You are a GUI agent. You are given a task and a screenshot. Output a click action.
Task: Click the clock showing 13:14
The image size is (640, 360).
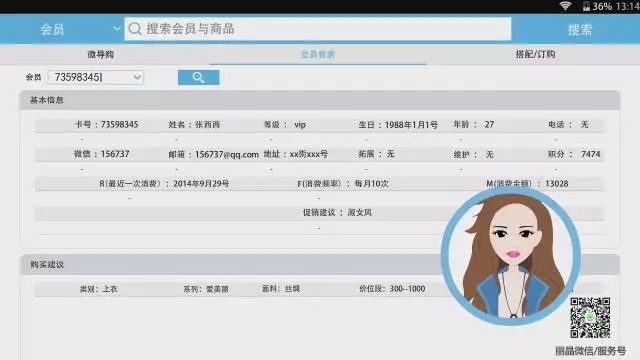click(x=628, y=6)
